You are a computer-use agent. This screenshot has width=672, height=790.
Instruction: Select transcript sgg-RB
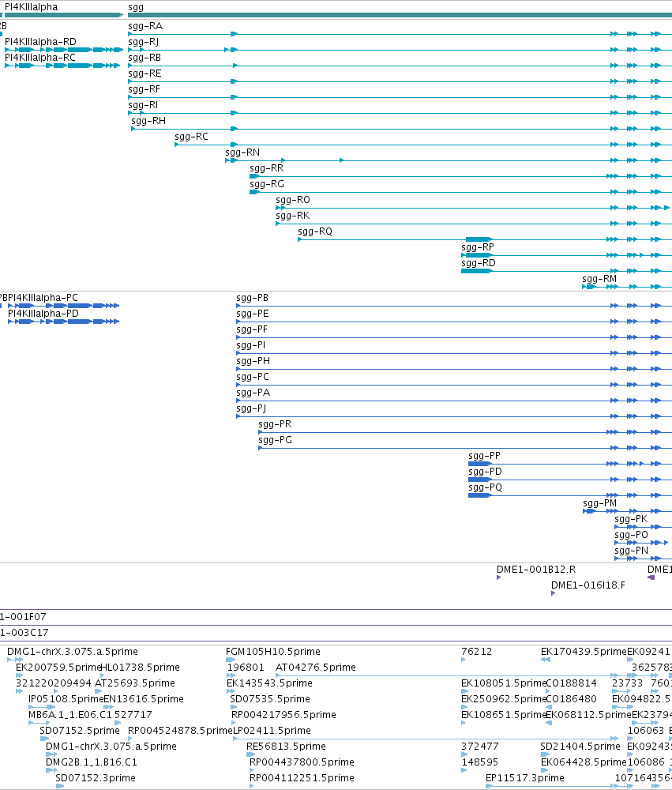(x=145, y=58)
